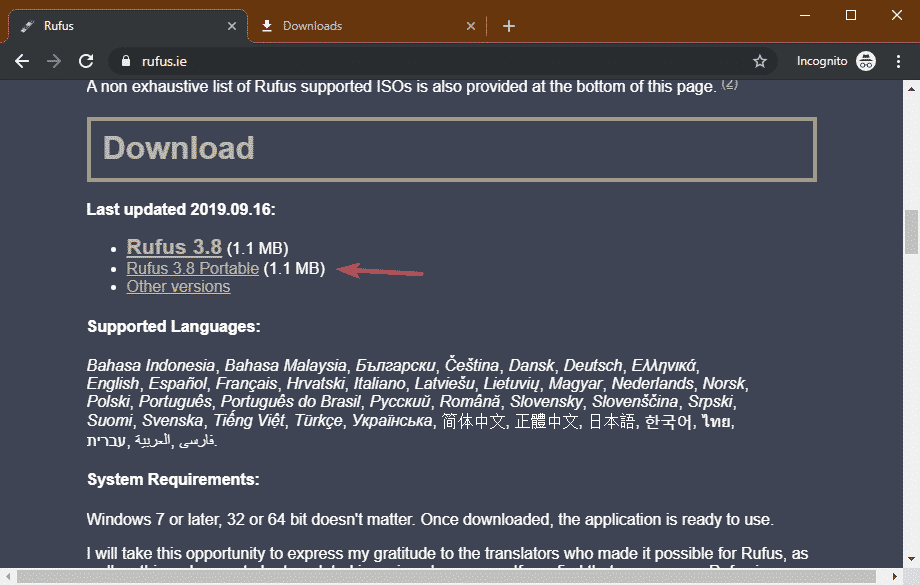Click footnote (2) link after ISOs sentence
Viewport: 920px width, 585px height.
click(729, 84)
